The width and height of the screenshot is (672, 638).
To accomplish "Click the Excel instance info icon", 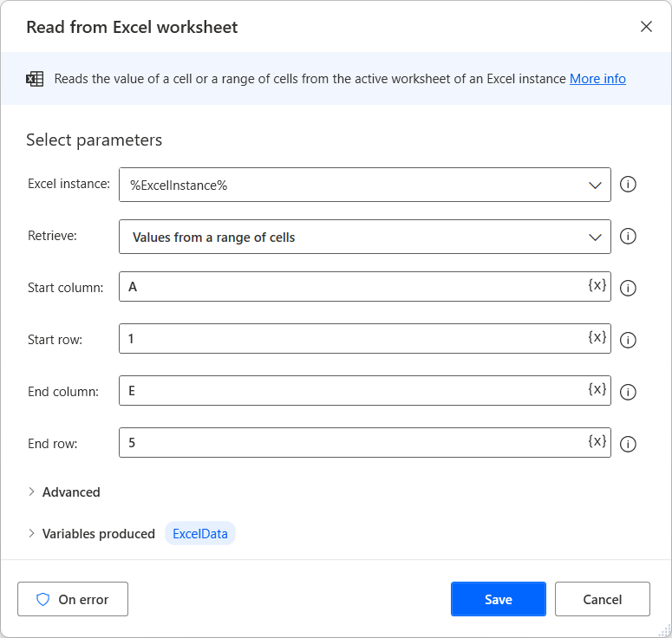I will coord(628,185).
